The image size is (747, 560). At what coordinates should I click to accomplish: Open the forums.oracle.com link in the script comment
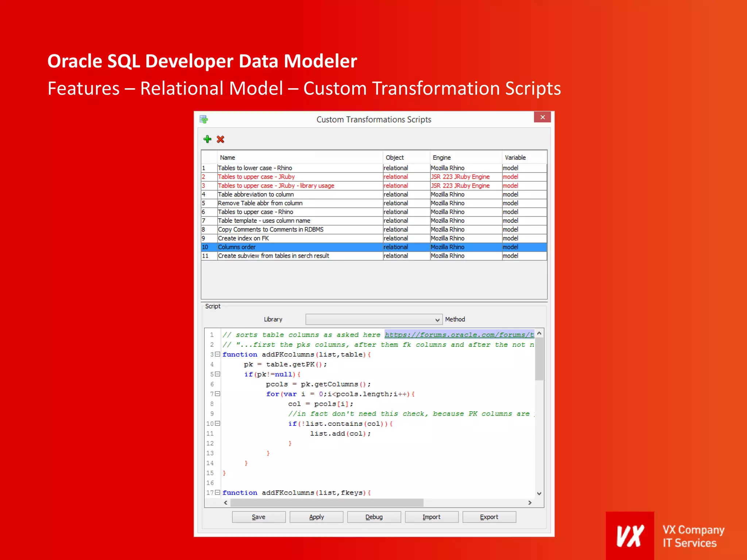[459, 335]
